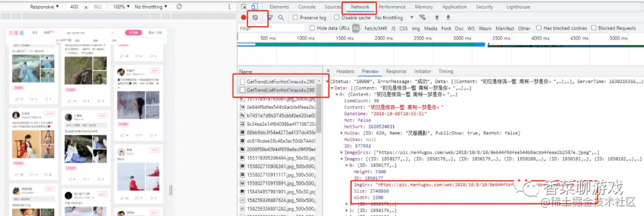Click the viewport width field 400
Image resolution: width=644 pixels, height=216 pixels.
[74, 7]
